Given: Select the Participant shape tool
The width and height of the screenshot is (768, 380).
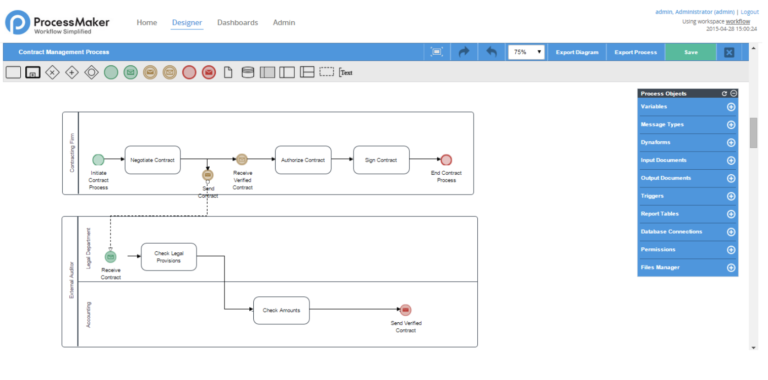Looking at the screenshot, I should (287, 72).
